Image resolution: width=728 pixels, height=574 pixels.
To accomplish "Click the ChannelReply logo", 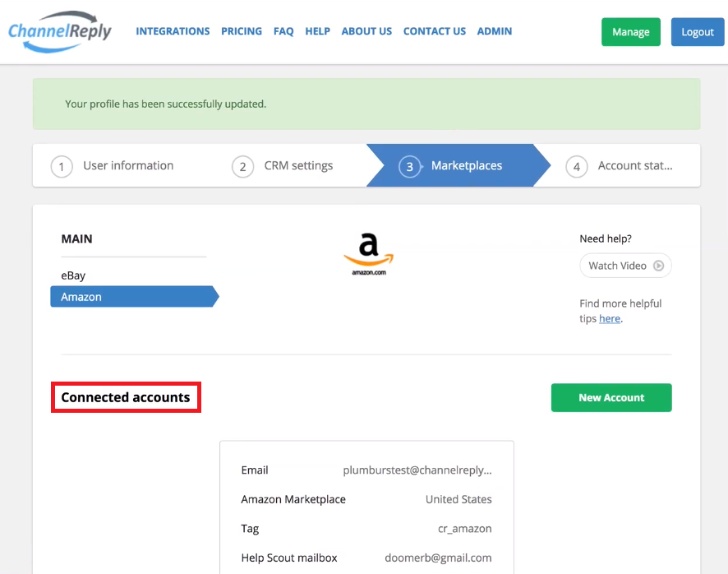I will click(60, 31).
